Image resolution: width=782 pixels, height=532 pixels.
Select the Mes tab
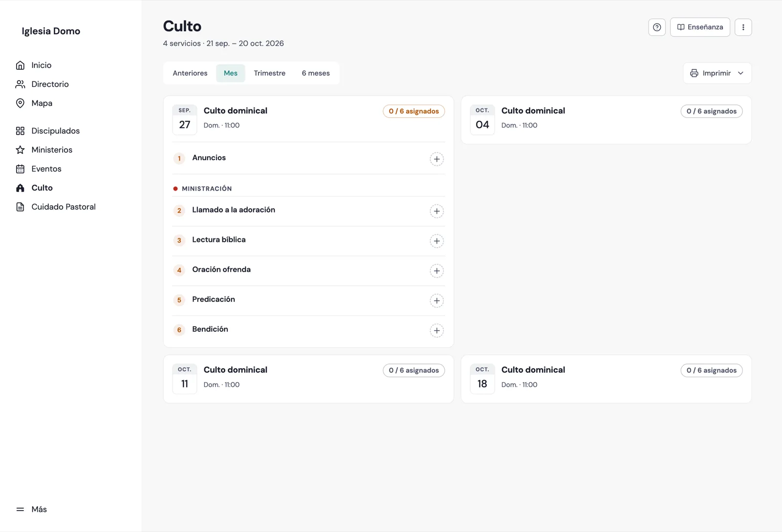[x=231, y=73]
